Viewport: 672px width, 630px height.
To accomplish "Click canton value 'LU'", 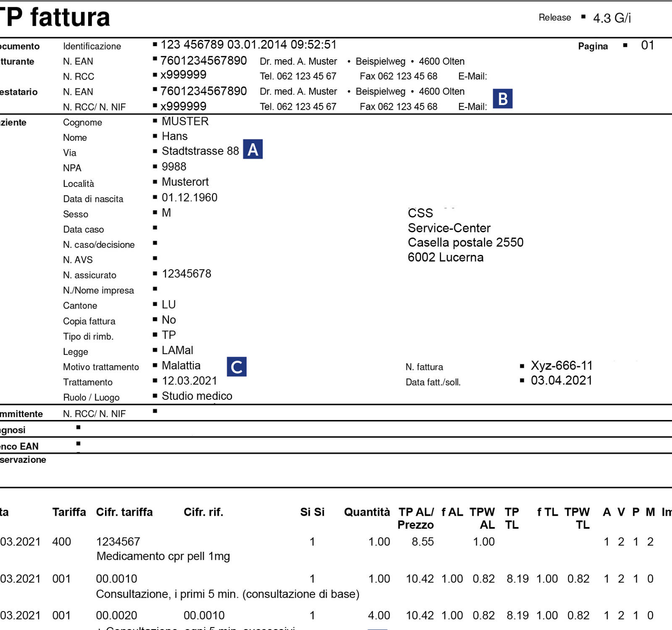I will pyautogui.click(x=169, y=304).
